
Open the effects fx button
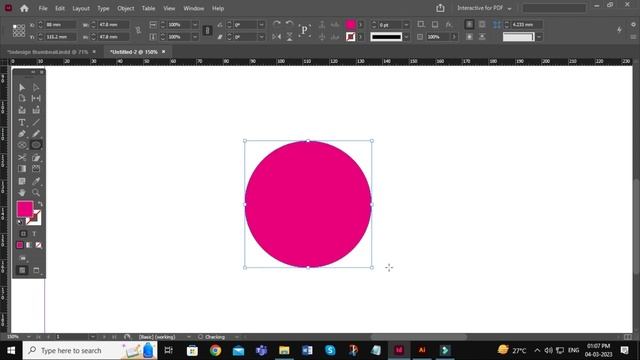click(x=449, y=24)
